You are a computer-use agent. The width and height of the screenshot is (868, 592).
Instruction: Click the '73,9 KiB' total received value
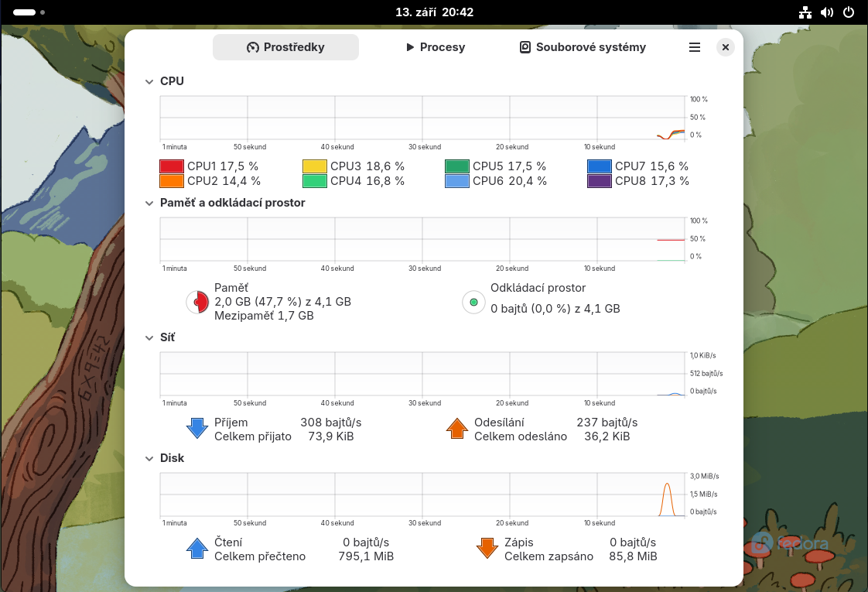(331, 436)
